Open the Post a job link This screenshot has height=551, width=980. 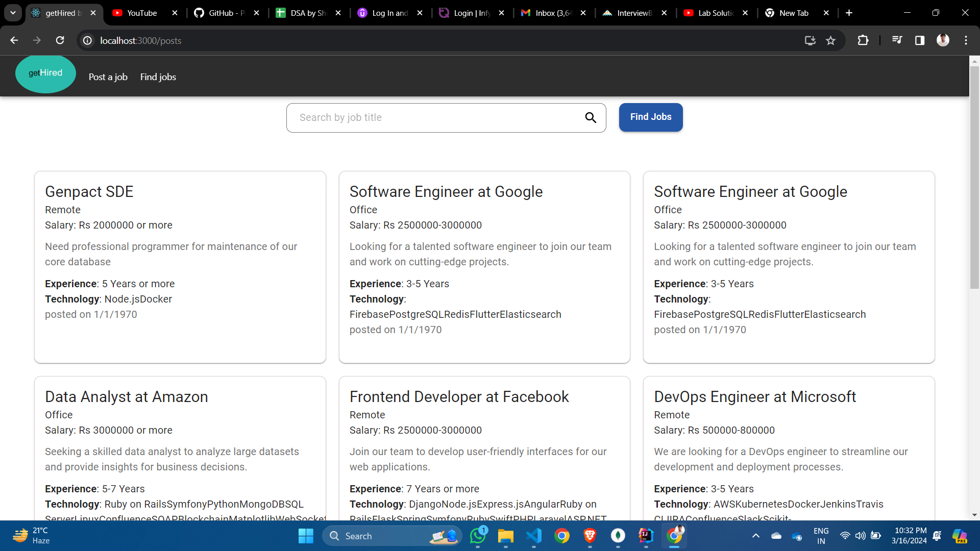[108, 77]
